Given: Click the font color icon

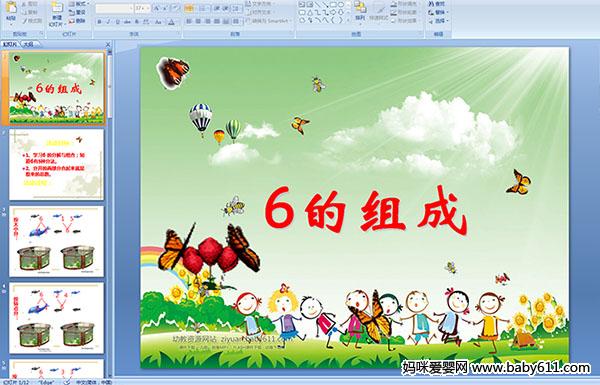Looking at the screenshot, I should point(171,22).
